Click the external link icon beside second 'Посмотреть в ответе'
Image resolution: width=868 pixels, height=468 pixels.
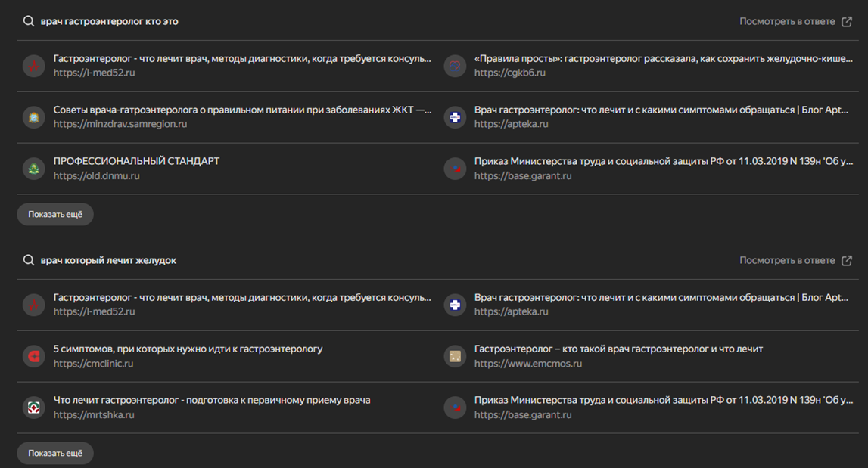(x=847, y=261)
